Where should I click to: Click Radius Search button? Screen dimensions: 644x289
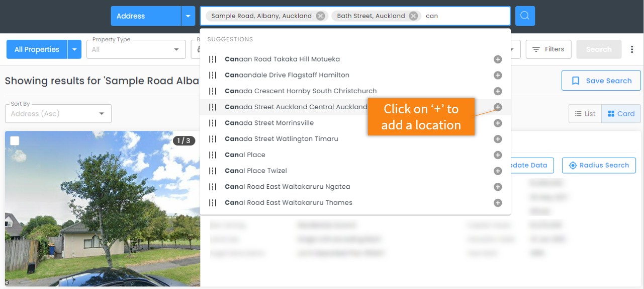click(x=599, y=165)
